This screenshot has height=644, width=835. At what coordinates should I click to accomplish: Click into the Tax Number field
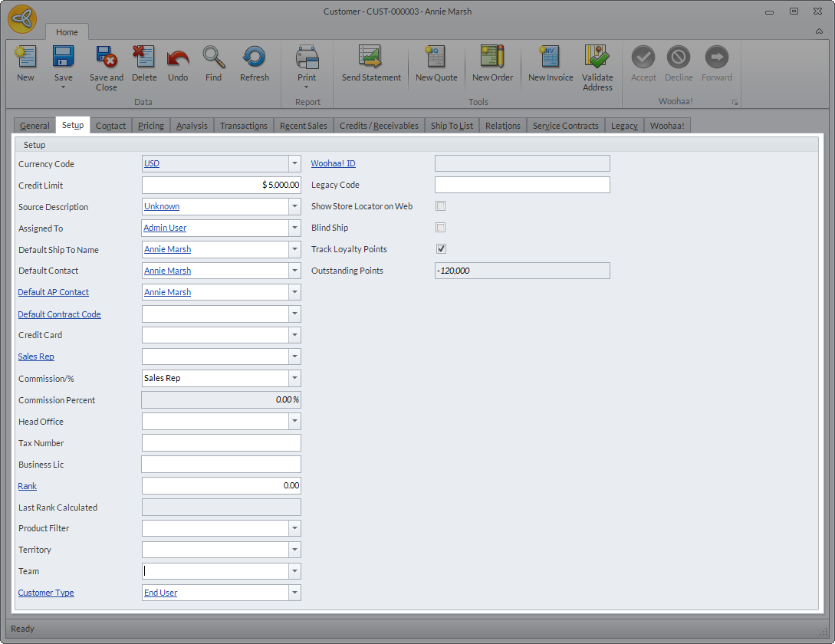tap(222, 443)
